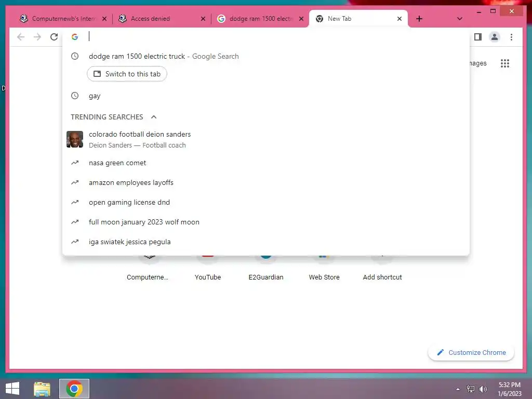Select amazon employees layoffs suggestion

click(265, 182)
